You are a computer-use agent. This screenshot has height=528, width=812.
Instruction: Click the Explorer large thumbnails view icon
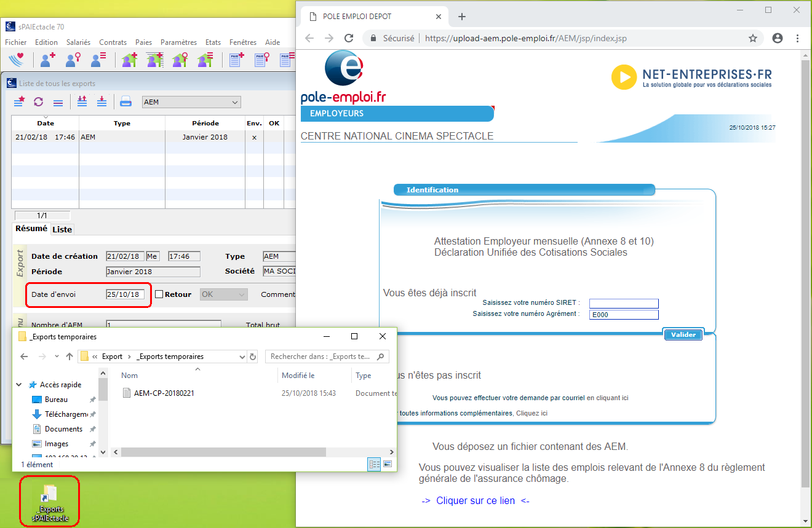(388, 464)
